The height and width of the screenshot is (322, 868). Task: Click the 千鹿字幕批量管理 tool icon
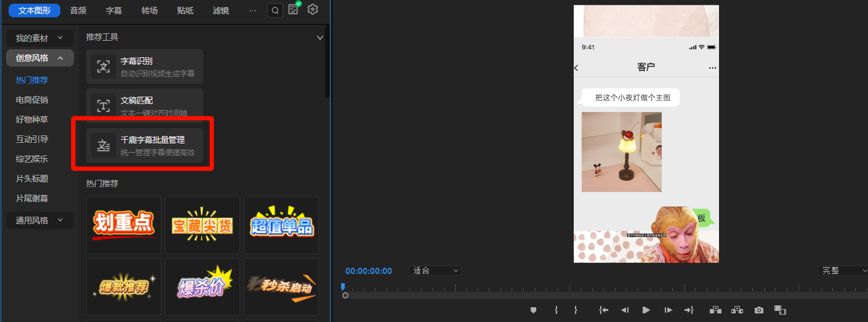(x=103, y=145)
